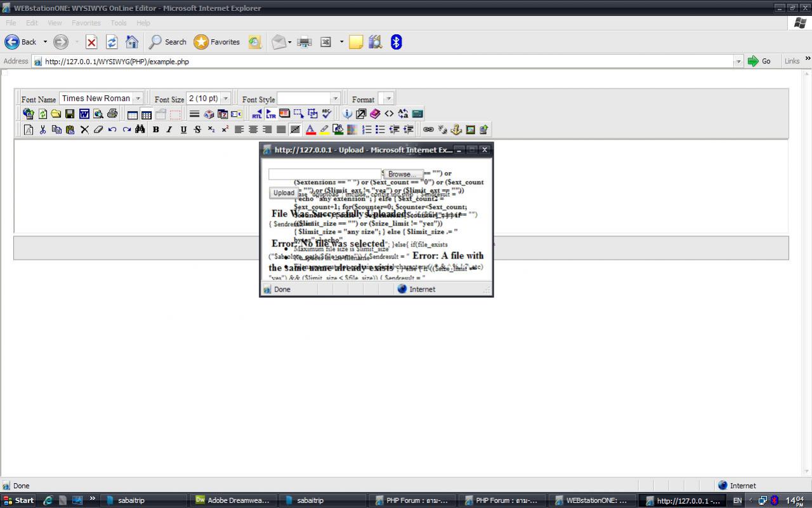Open the Tools menu
The image size is (812, 508).
click(x=119, y=23)
